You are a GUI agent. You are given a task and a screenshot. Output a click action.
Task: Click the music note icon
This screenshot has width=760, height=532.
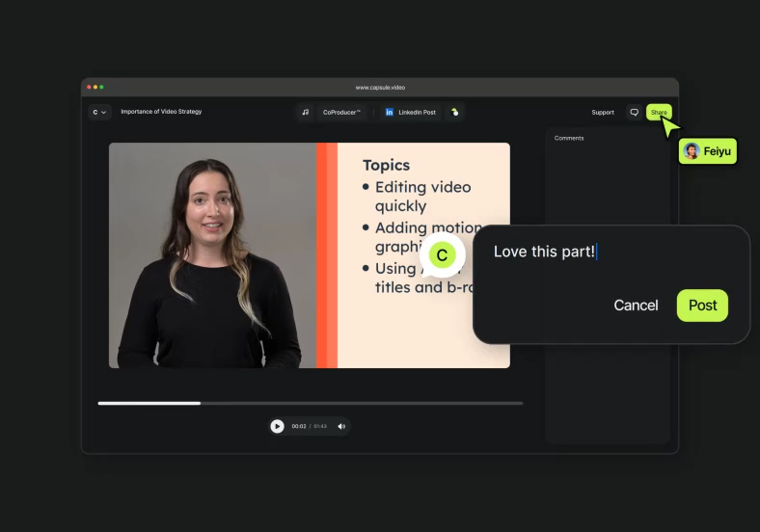click(x=306, y=113)
